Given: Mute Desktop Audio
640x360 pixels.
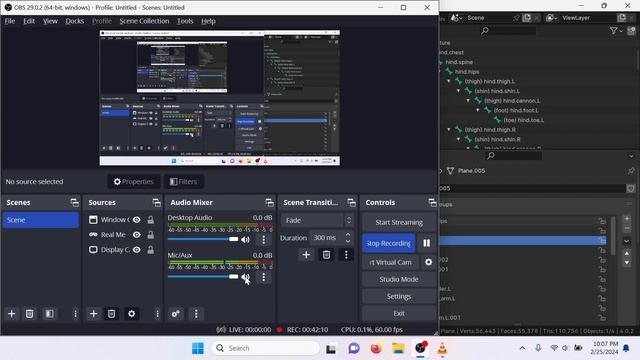Looking at the screenshot, I should pyautogui.click(x=245, y=240).
